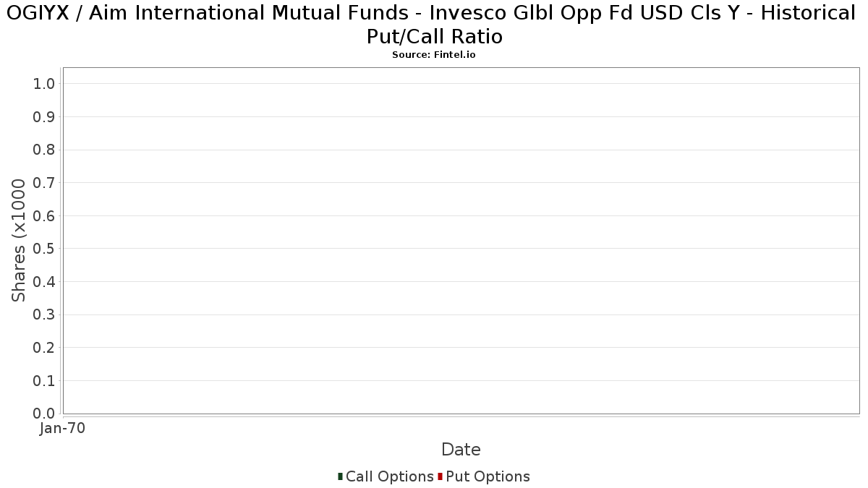Click the chart title text
868x488 pixels.
[434, 24]
